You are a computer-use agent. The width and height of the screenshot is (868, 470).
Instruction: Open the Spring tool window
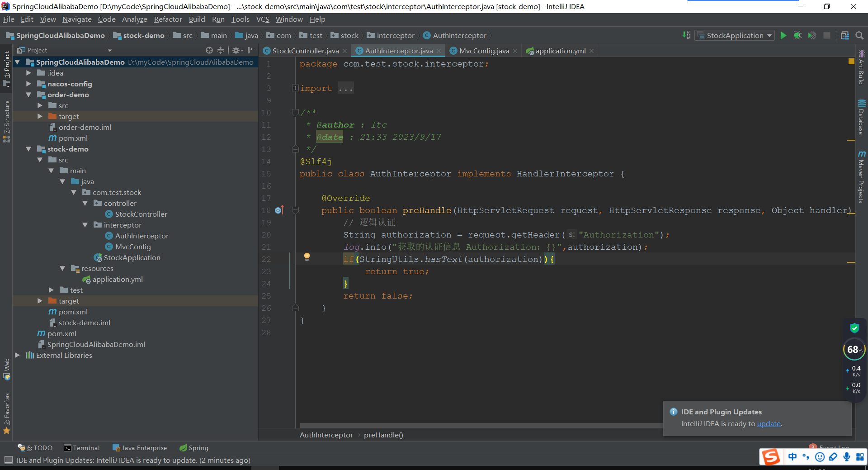coord(194,448)
